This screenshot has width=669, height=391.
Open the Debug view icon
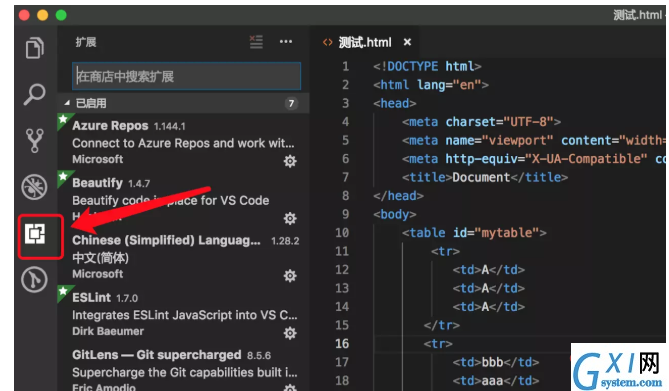pyautogui.click(x=35, y=187)
